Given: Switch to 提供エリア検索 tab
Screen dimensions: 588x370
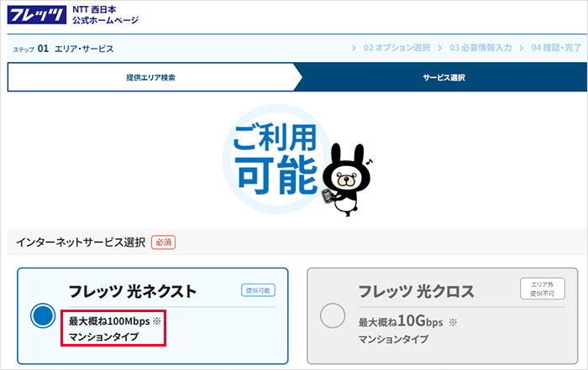Looking at the screenshot, I should pyautogui.click(x=150, y=77).
